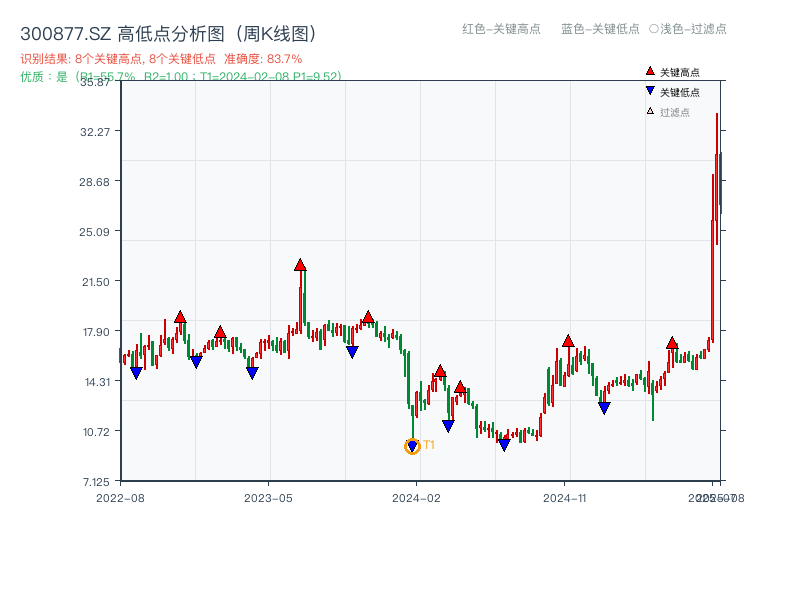Click red key-high marker above 2024-11
800x600 pixels.
pos(568,341)
